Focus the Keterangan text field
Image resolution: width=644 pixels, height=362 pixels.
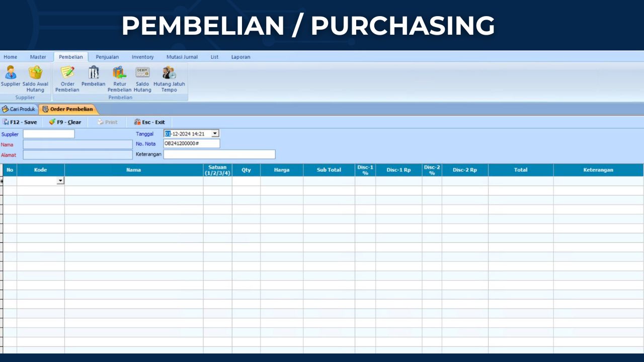tap(219, 154)
